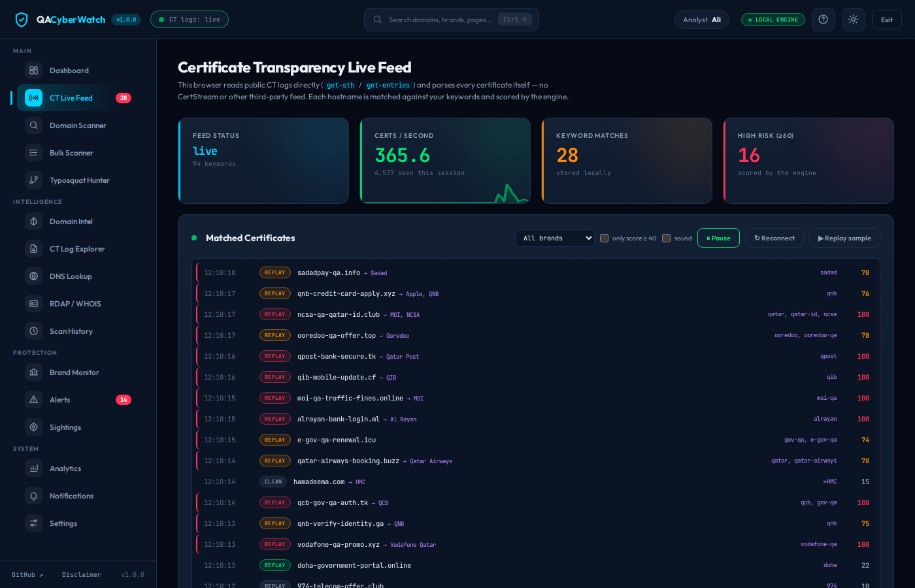Click the QACyberWatch shield logo icon
The width and height of the screenshot is (915, 588).
[x=22, y=20]
